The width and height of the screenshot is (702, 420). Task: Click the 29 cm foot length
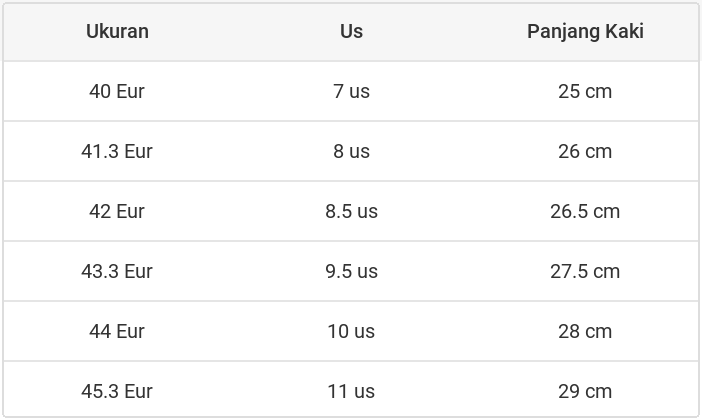tap(585, 391)
